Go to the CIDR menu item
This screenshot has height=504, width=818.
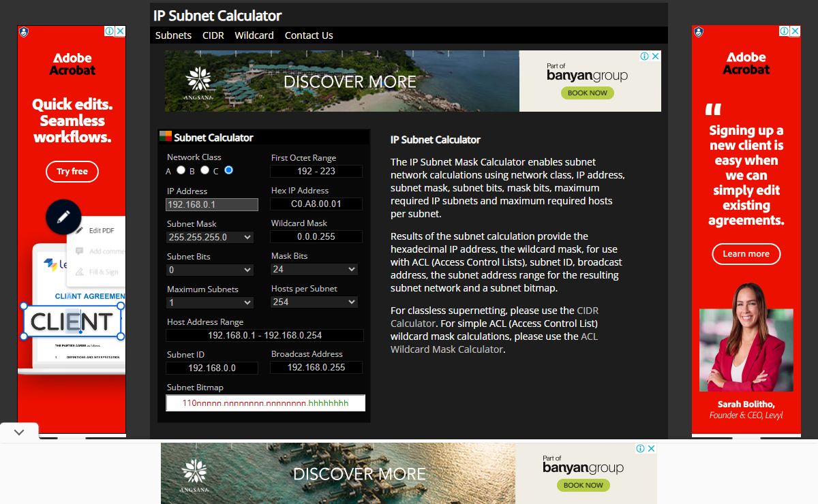click(213, 35)
